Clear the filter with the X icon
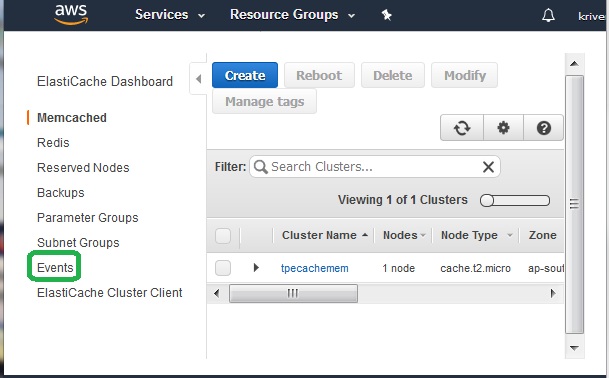Screen dimensions: 610x378 pyautogui.click(x=488, y=167)
